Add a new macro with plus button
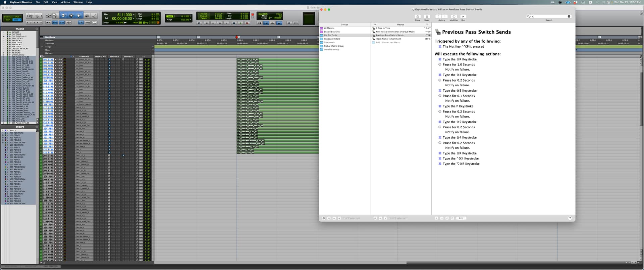644x270 pixels. 375,218
